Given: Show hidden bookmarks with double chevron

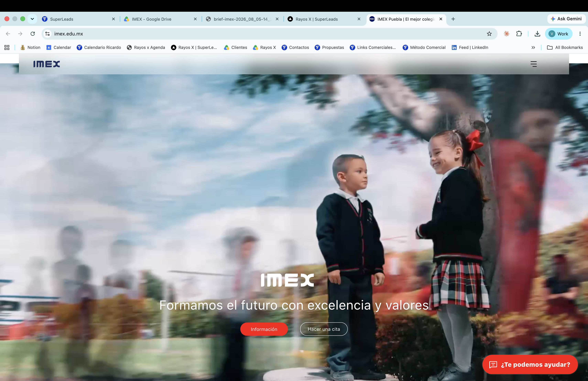Looking at the screenshot, I should click(533, 47).
